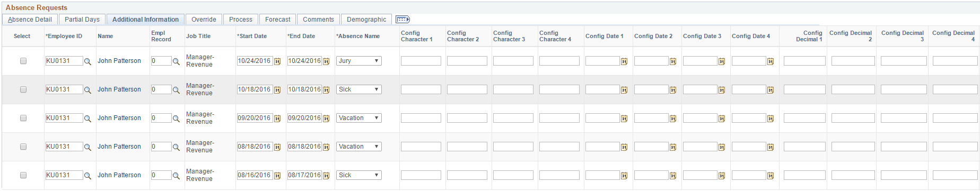Image resolution: width=980 pixels, height=191 pixels.
Task: Open Config Date 4 calendar in 08/17/2016 row
Action: point(770,176)
